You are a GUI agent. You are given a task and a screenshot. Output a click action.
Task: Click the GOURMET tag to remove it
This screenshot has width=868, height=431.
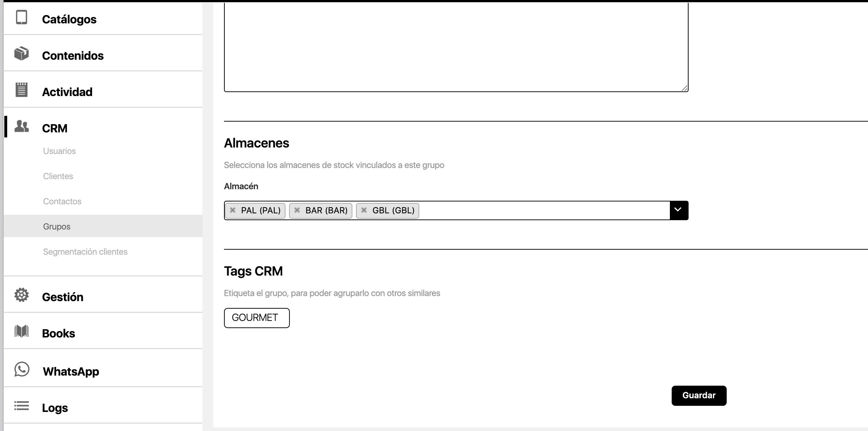(x=256, y=317)
